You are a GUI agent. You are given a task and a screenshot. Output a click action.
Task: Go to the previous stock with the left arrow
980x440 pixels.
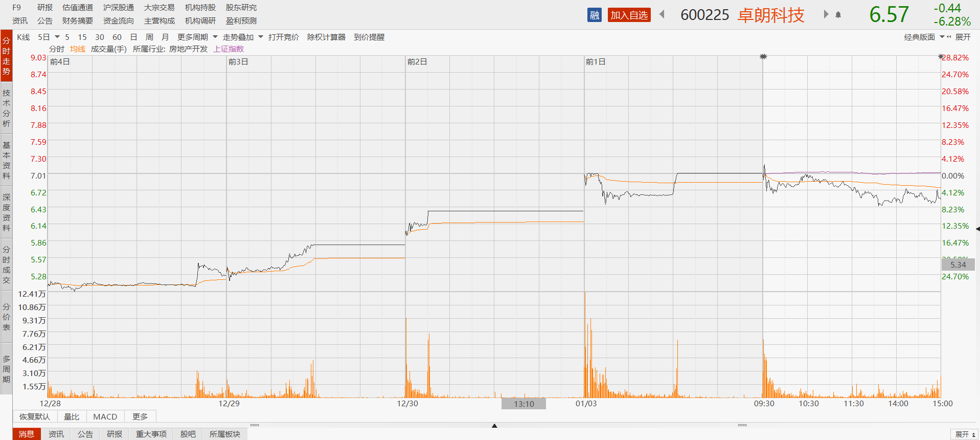coord(662,14)
